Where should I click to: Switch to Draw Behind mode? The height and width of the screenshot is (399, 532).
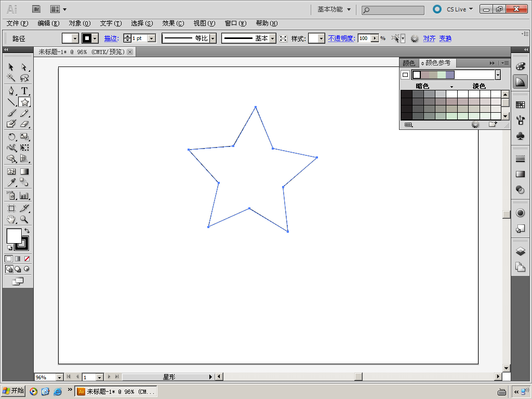tap(18, 269)
